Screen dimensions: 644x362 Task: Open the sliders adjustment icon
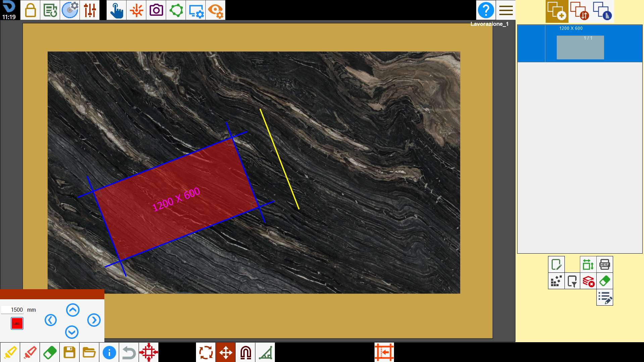[90, 10]
